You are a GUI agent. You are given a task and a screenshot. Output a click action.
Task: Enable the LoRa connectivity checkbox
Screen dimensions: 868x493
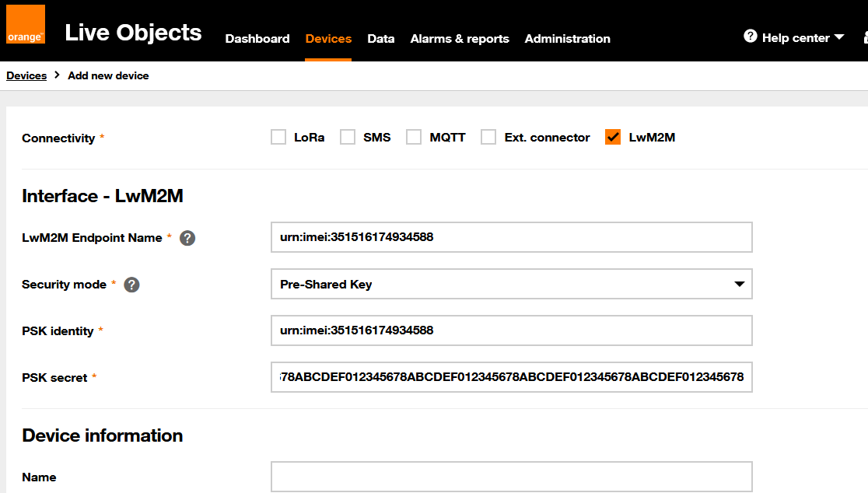278,138
